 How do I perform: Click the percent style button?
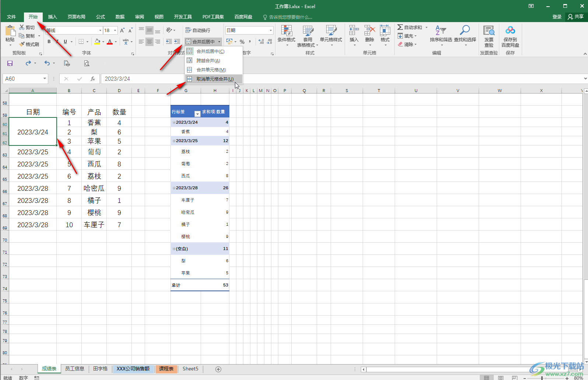click(x=242, y=42)
